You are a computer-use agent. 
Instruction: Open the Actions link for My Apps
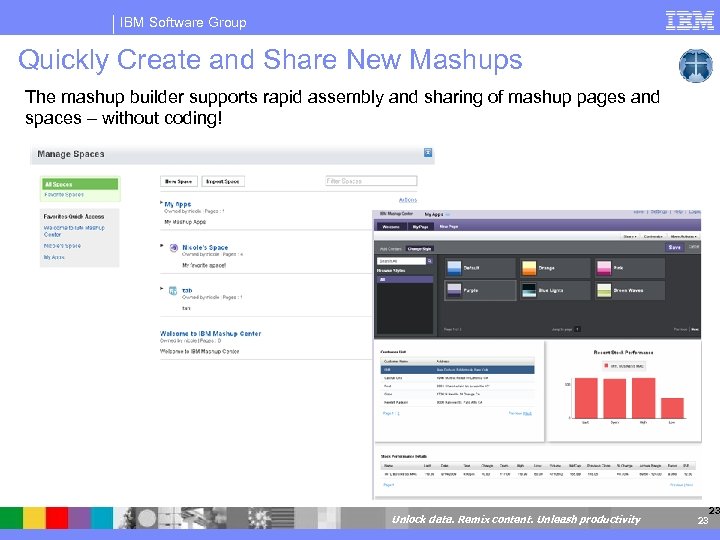click(x=408, y=200)
